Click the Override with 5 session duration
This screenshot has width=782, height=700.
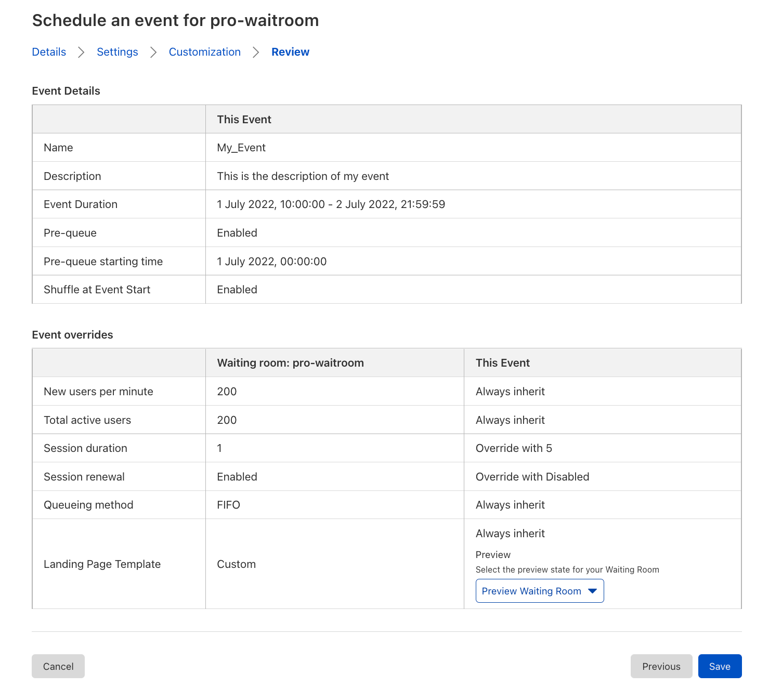click(514, 448)
